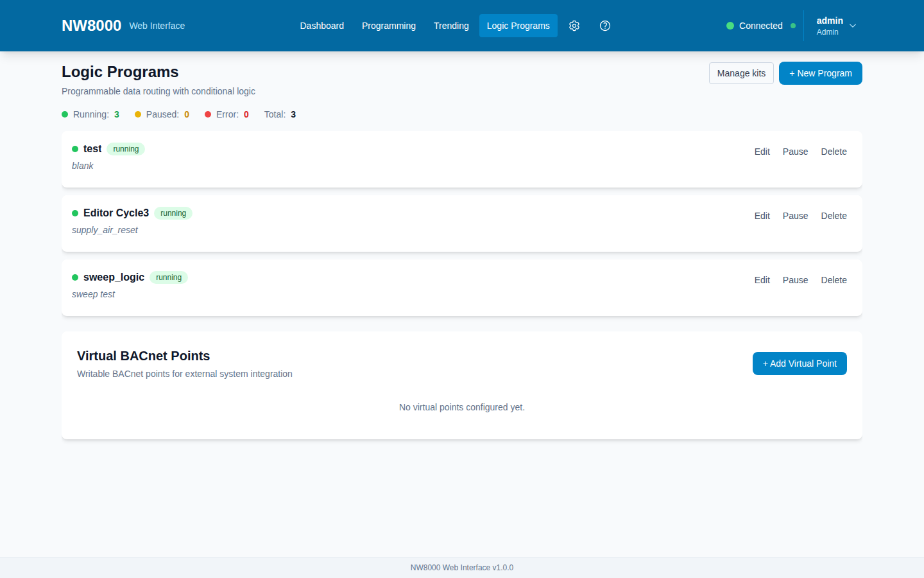
Task: Open the admin account dropdown
Action: click(836, 26)
